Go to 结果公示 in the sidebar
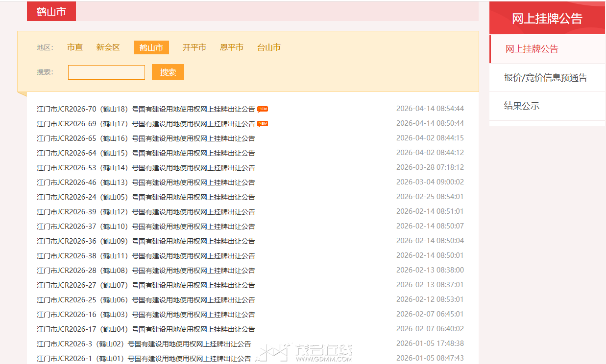 [521, 106]
